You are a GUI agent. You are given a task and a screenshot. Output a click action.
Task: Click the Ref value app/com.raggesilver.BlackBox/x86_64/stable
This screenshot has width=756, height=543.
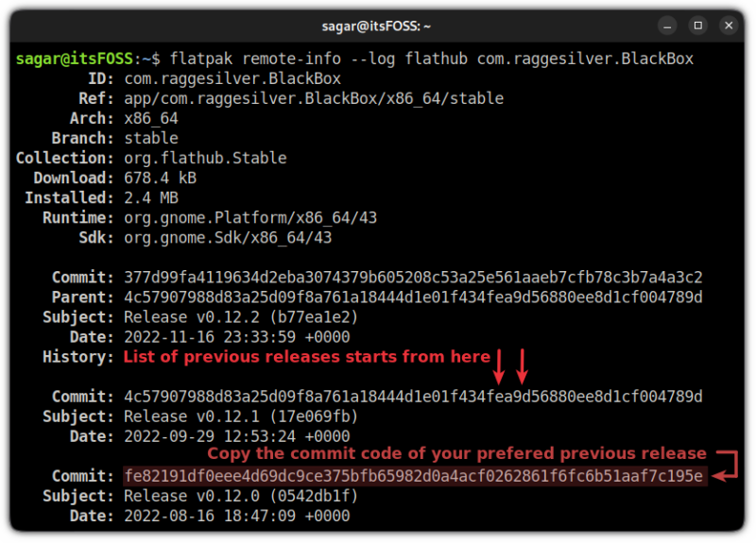coord(314,98)
